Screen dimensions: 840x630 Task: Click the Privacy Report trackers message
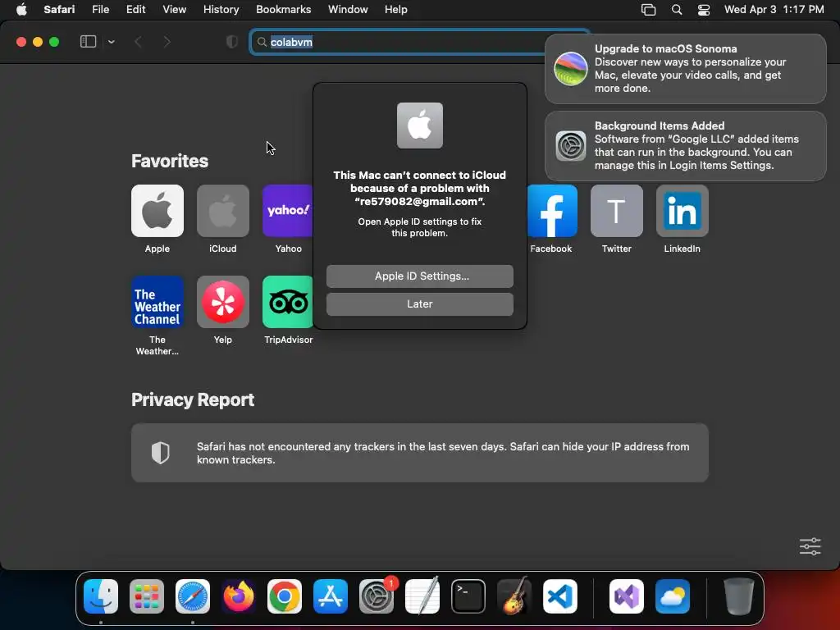coord(442,453)
